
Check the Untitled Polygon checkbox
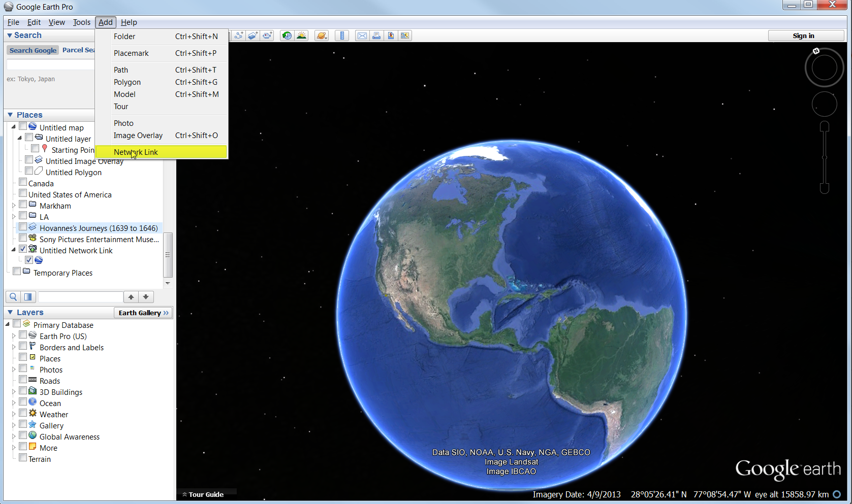pos(29,171)
